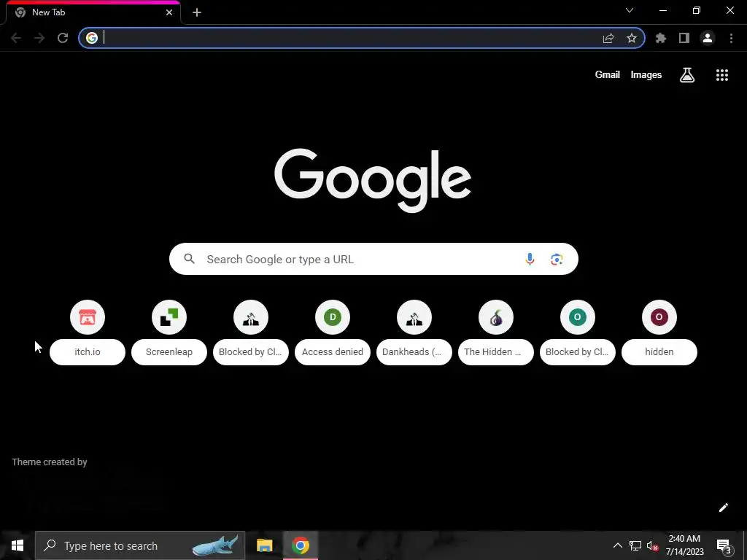This screenshot has height=560, width=747.
Task: Start voice search microphone
Action: [530, 259]
